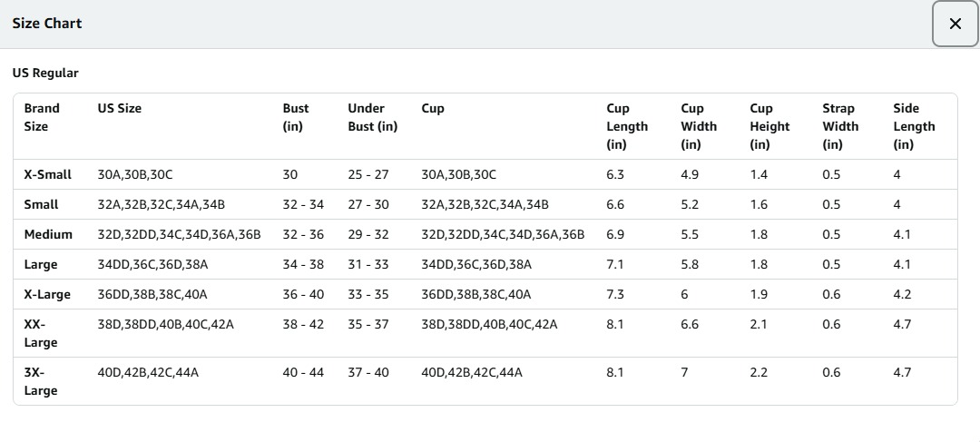Select the XX-Large row label
Viewport: 980px width, 442px height.
[41, 333]
